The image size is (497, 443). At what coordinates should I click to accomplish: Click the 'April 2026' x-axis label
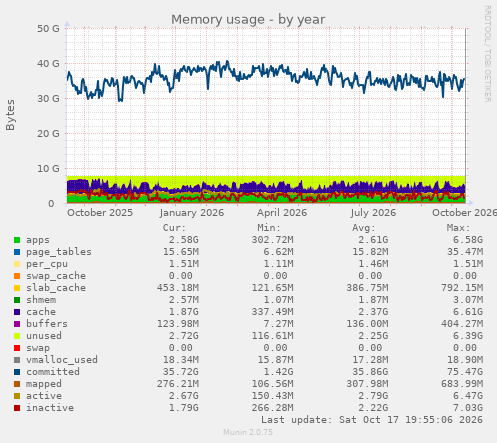tap(282, 213)
